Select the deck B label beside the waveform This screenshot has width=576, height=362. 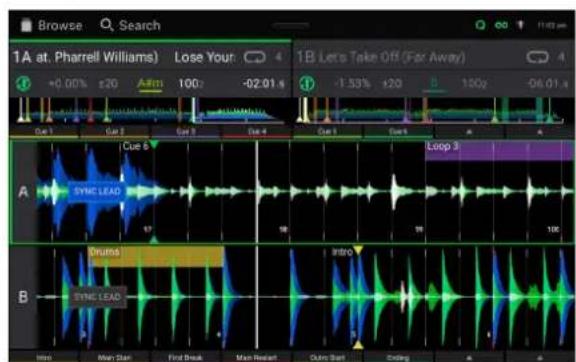(x=23, y=297)
